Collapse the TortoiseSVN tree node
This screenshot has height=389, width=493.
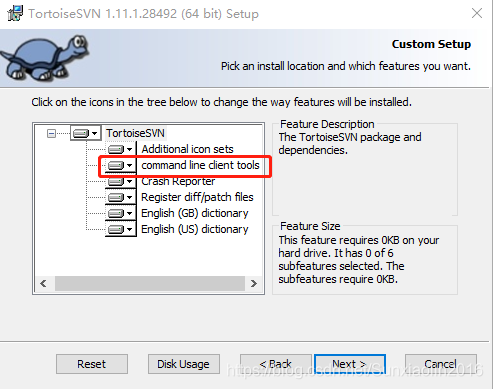51,134
